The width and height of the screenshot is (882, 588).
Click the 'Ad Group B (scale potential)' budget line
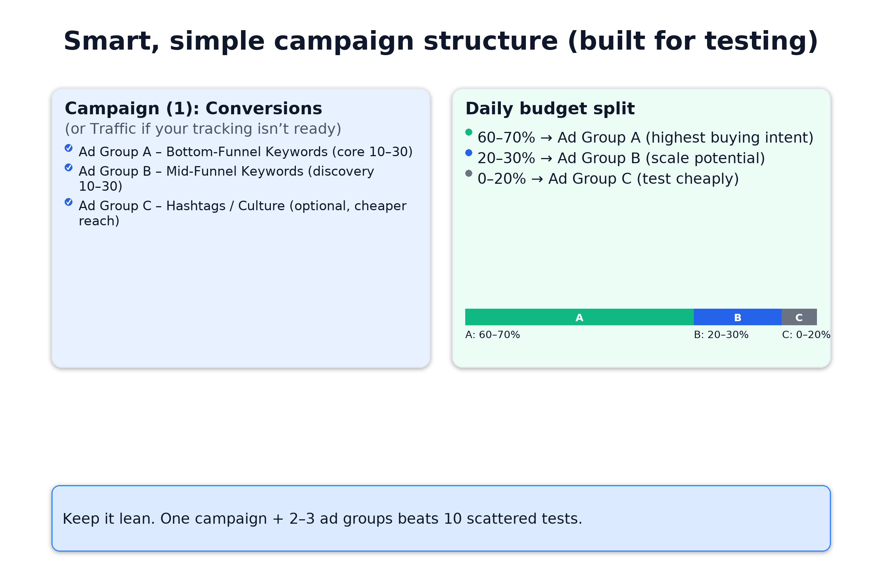pyautogui.click(x=621, y=158)
